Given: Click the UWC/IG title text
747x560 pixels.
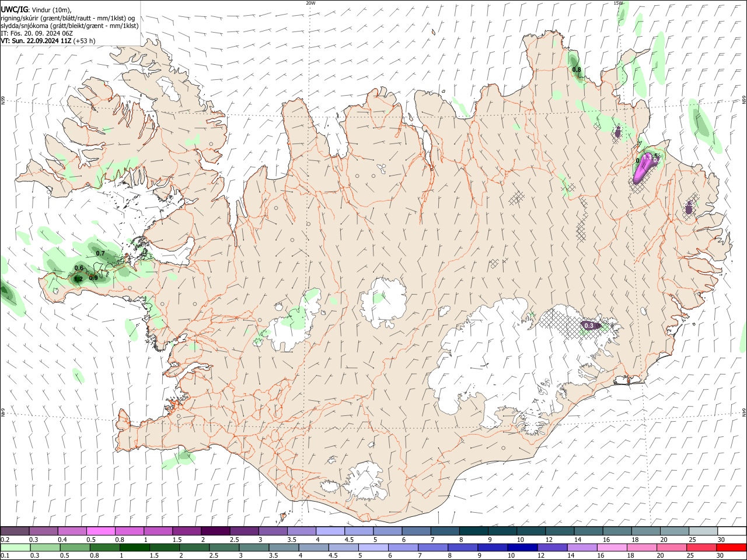Looking at the screenshot, I should point(14,9).
